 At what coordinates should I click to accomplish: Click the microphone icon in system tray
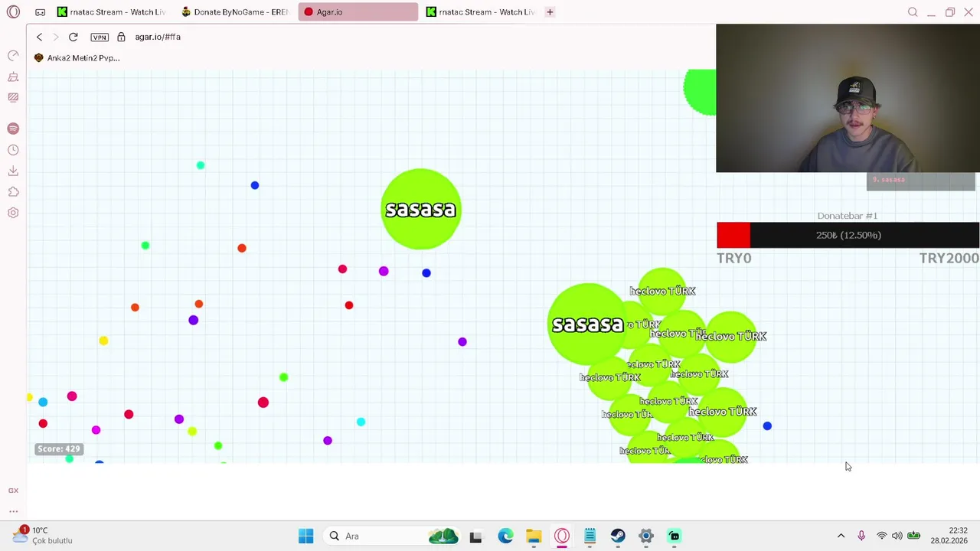click(861, 536)
